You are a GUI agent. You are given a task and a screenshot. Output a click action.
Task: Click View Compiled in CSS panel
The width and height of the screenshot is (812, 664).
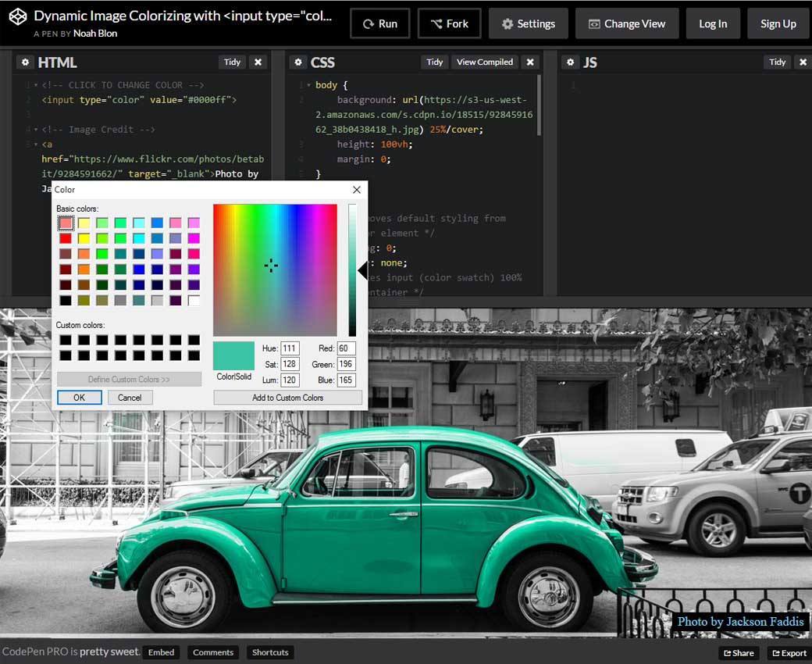point(485,62)
